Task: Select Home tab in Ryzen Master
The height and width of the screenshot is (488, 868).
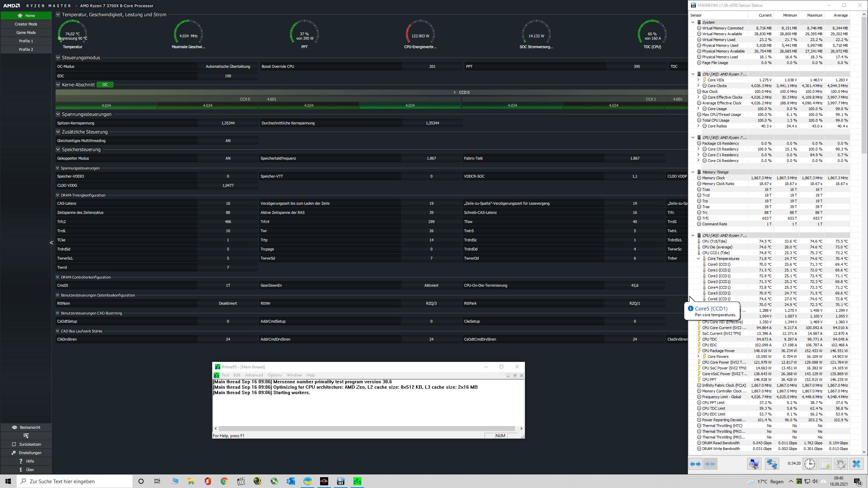Action: [x=26, y=16]
